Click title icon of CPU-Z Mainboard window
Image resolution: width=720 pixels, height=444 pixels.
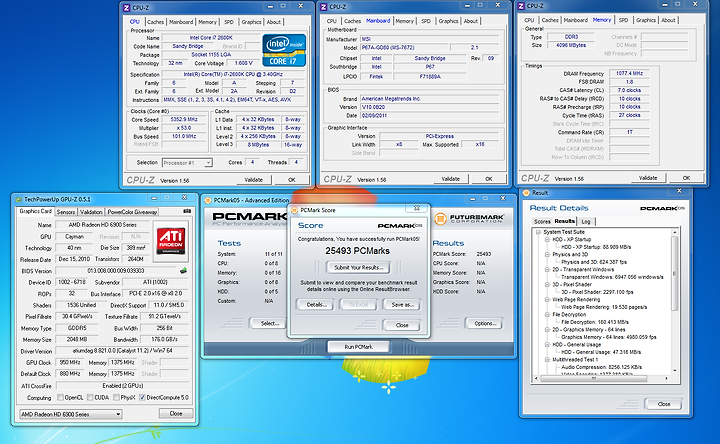323,7
